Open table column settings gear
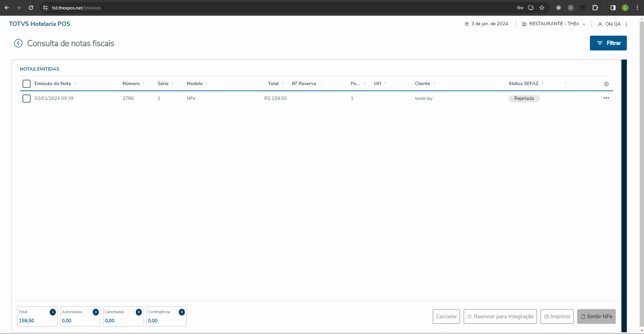The height and width of the screenshot is (334, 644). [606, 84]
